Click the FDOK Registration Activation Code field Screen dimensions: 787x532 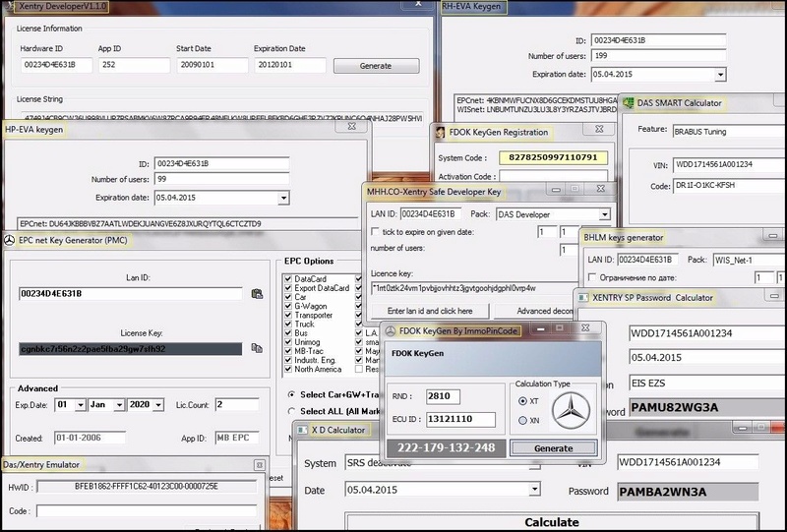553,176
